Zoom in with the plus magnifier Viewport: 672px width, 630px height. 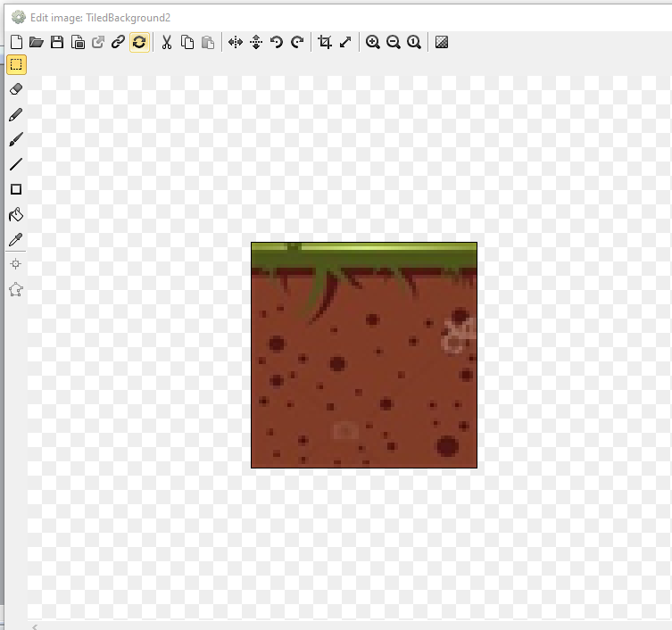click(x=373, y=42)
